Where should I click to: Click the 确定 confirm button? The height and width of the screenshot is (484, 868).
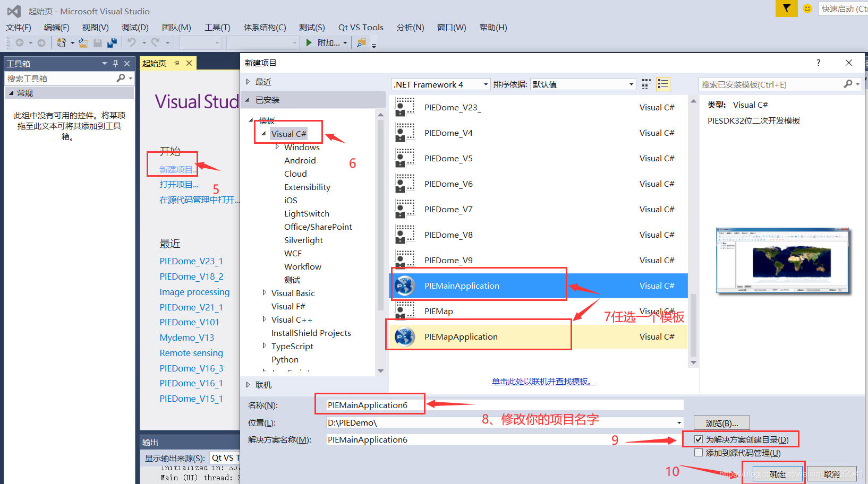pos(778,474)
